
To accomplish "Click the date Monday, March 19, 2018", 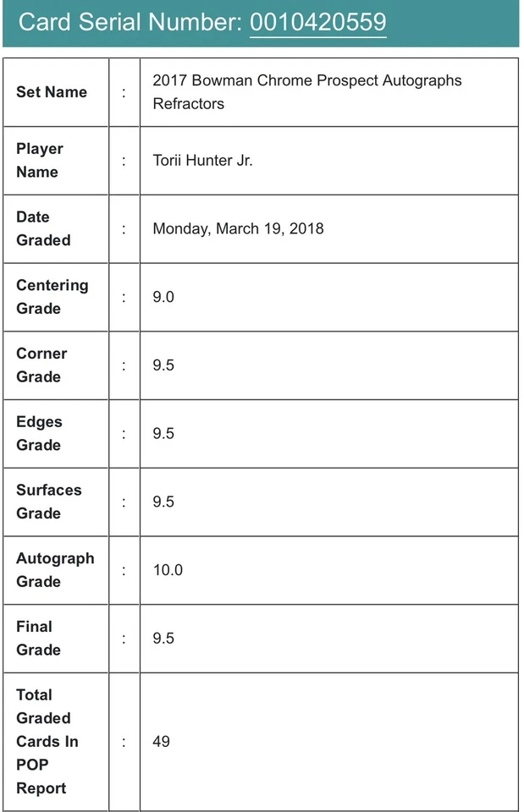I will (238, 228).
